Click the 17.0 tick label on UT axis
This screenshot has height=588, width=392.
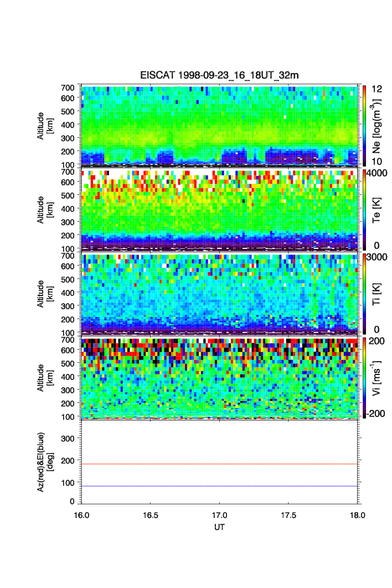tap(220, 514)
